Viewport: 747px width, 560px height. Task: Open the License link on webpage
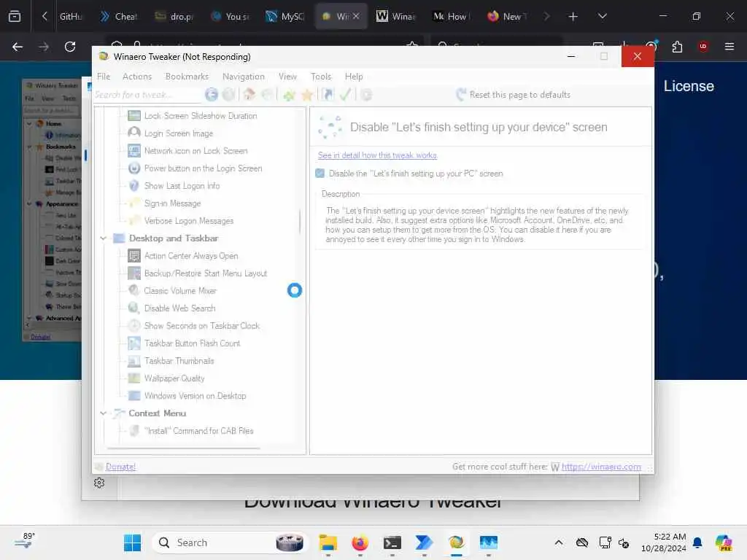point(689,86)
